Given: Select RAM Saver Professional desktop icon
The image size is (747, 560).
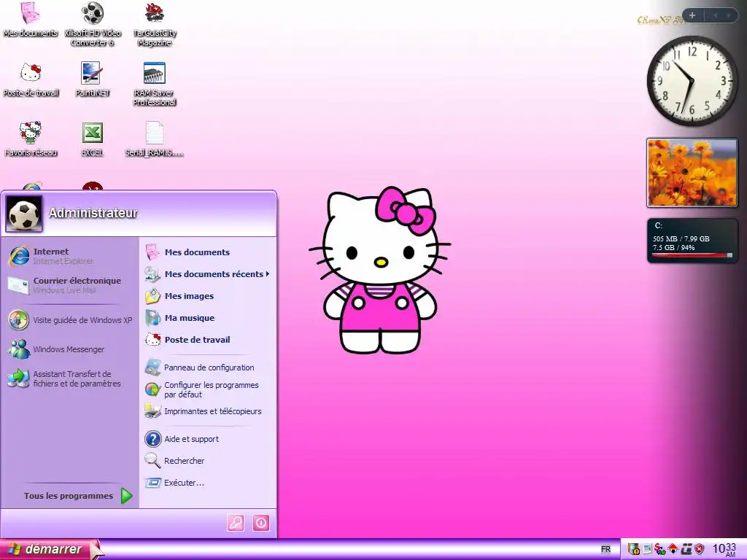Looking at the screenshot, I should point(155,84).
